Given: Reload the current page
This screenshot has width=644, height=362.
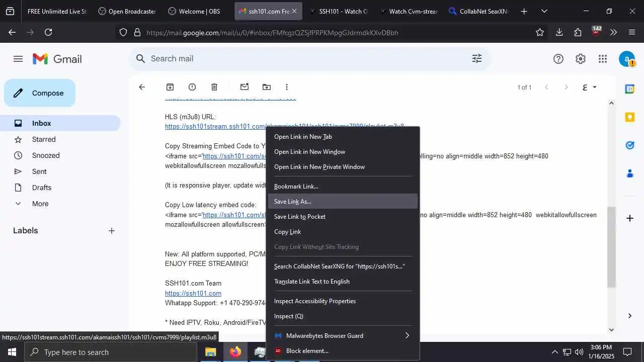Looking at the screenshot, I should pos(48,32).
